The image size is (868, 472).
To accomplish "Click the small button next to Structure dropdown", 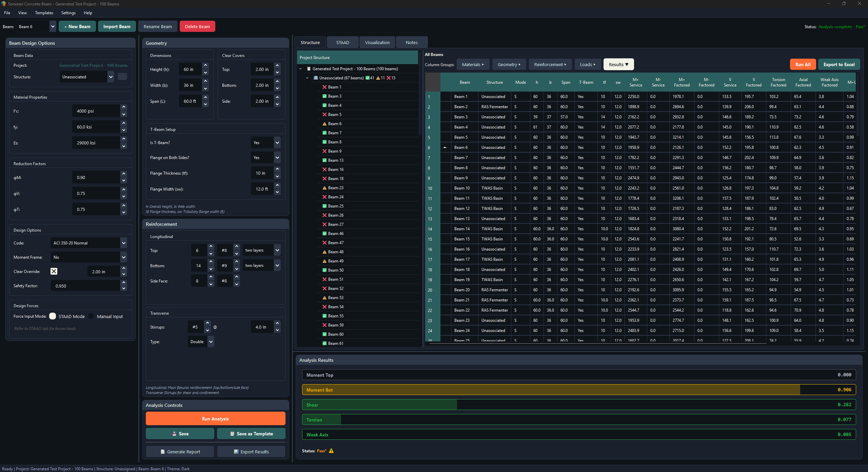I will pos(122,77).
